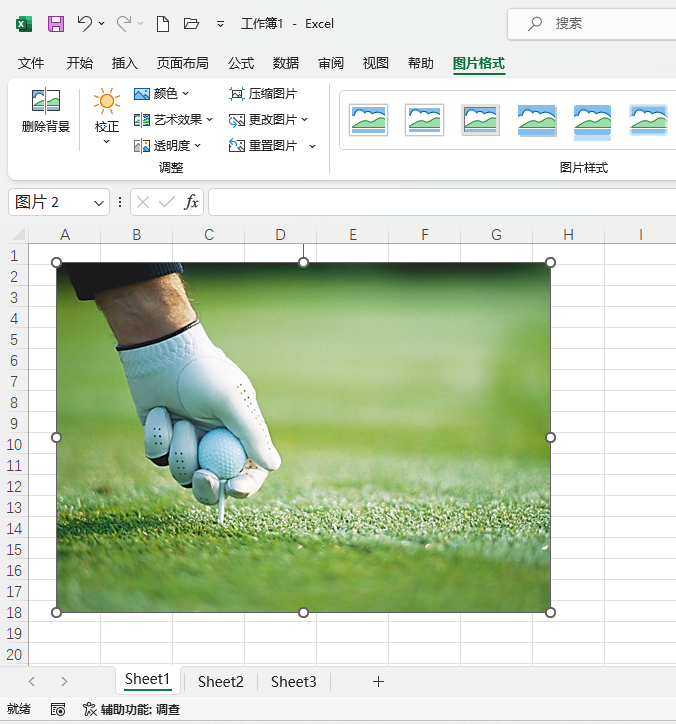The width and height of the screenshot is (676, 724).
Task: Click the Excel logo icon
Action: pos(24,24)
